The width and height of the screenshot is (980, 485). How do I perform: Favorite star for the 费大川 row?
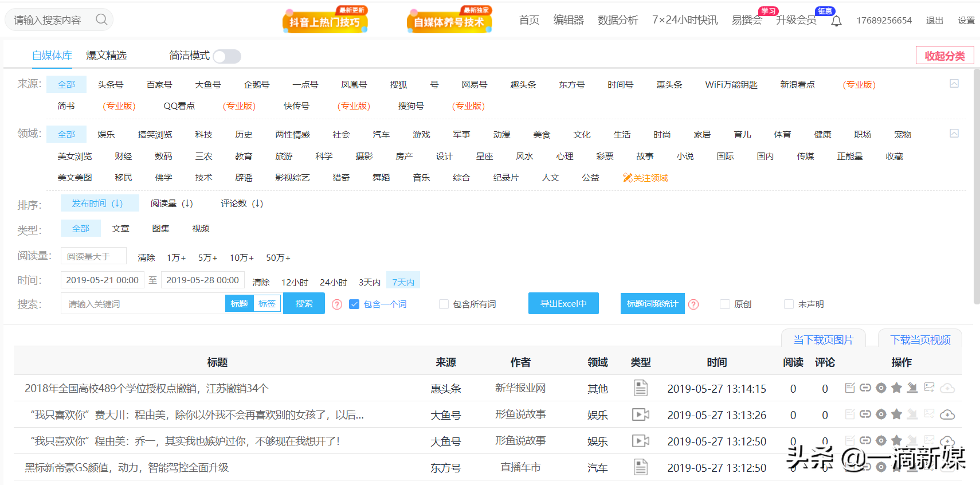(896, 414)
